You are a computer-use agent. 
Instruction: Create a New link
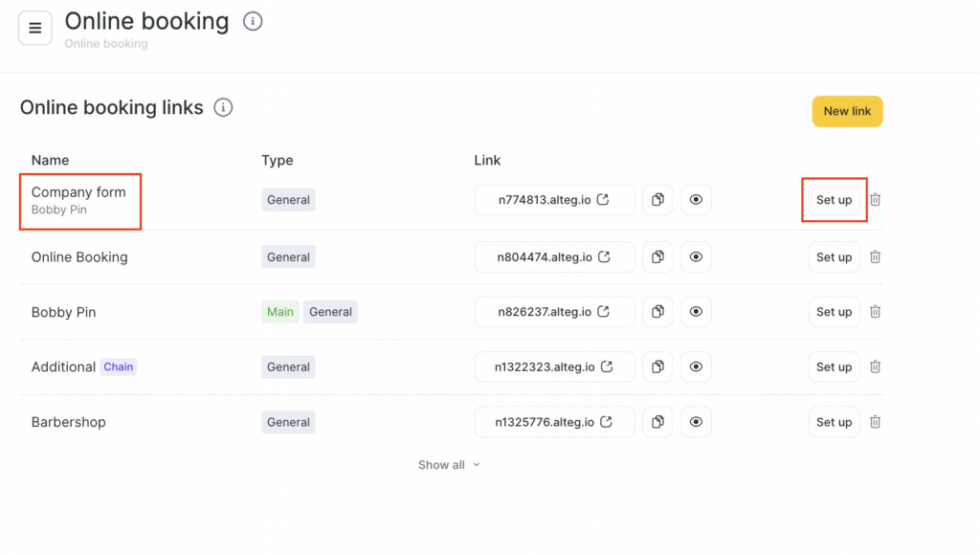[x=847, y=111]
